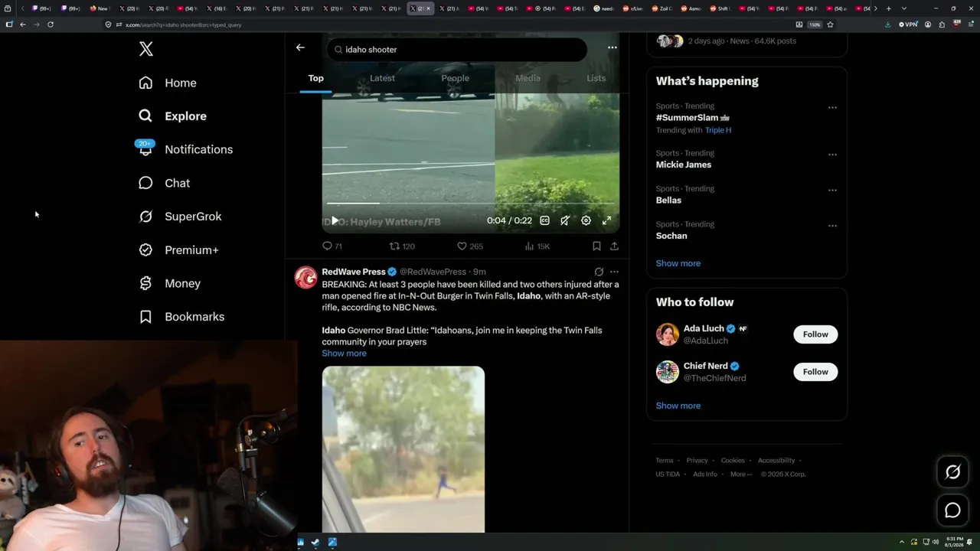Open the Triple H trending link
The width and height of the screenshot is (980, 551).
point(718,130)
